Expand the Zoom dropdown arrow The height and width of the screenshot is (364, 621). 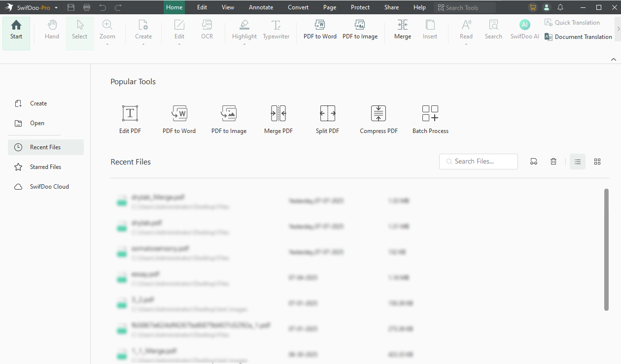click(107, 44)
